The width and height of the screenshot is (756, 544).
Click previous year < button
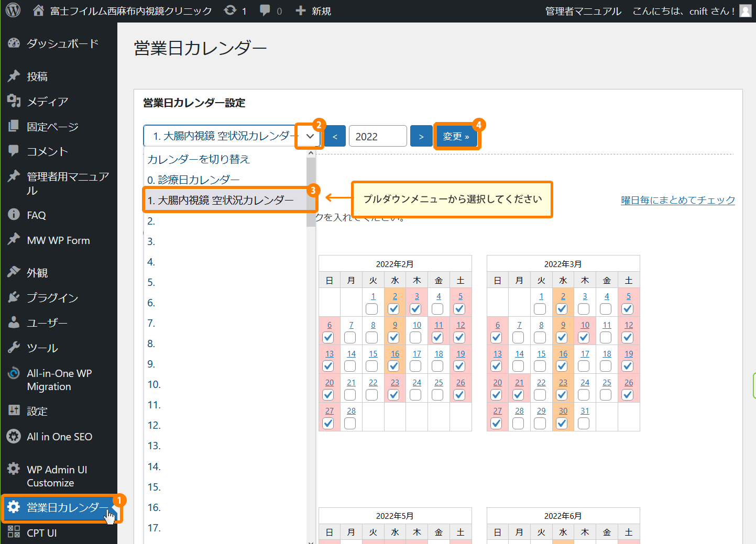335,136
